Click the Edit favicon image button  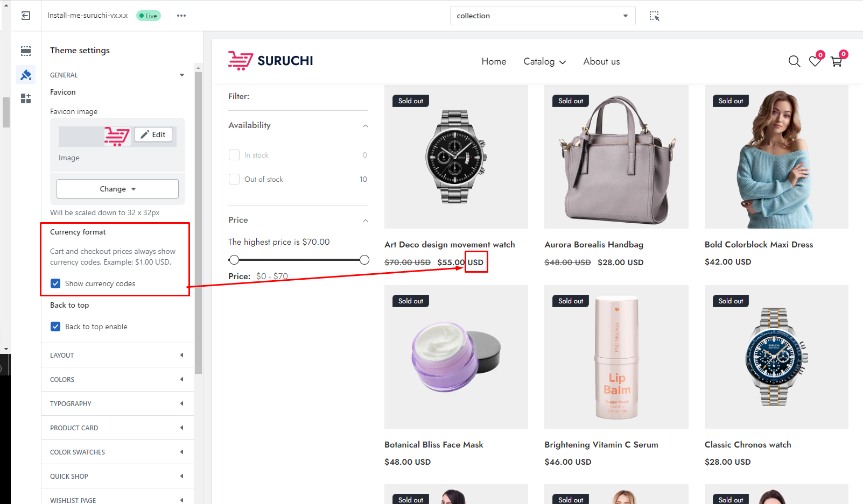(153, 134)
